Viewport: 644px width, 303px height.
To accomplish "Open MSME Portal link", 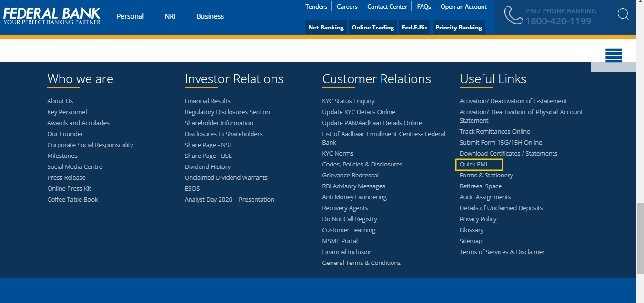I will [340, 241].
